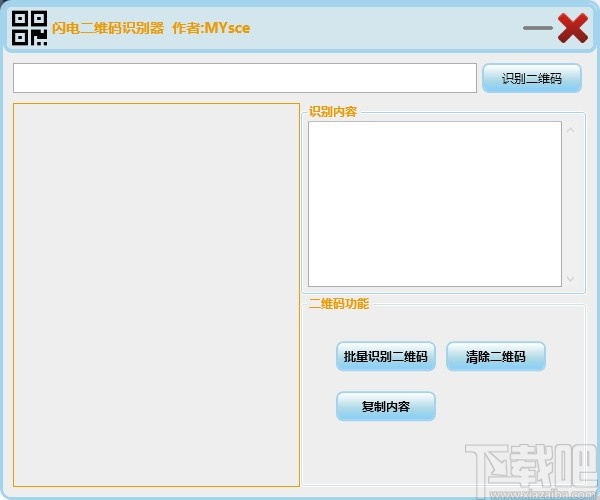600x500 pixels.
Task: Click the 识别内容 group label
Action: (333, 111)
